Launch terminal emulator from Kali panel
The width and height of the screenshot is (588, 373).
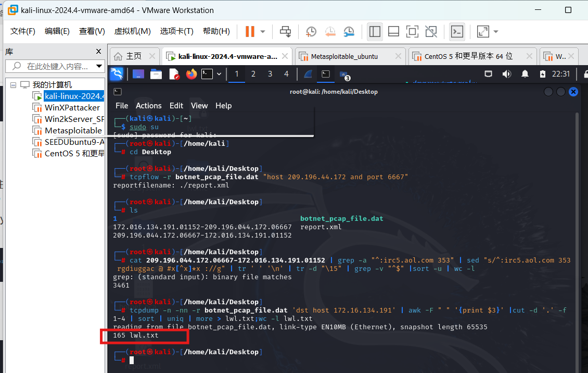point(208,74)
